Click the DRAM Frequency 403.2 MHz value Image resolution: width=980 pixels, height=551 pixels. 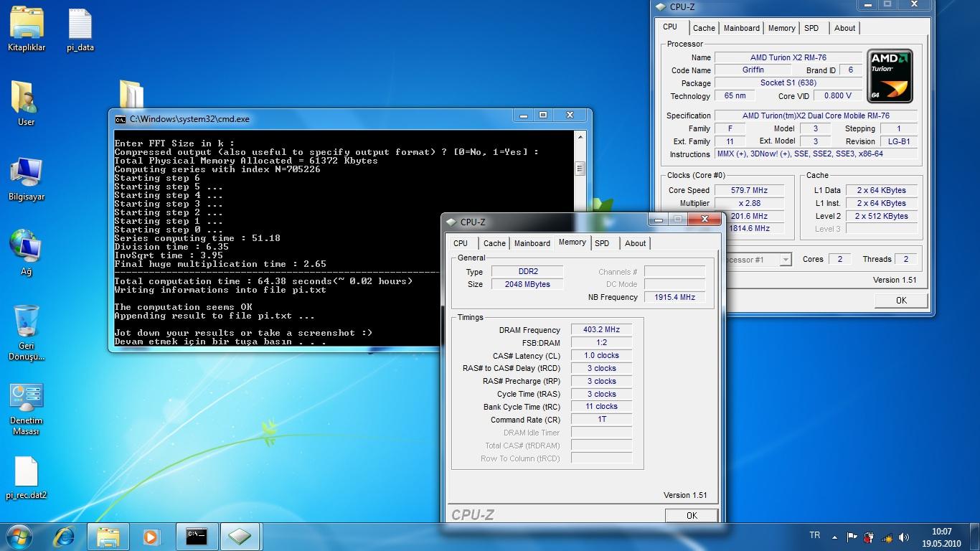[601, 330]
